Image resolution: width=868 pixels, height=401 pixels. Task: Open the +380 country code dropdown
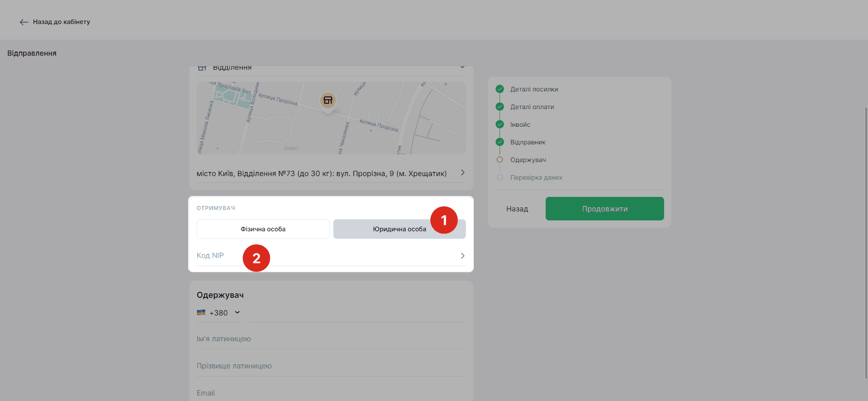pyautogui.click(x=237, y=313)
